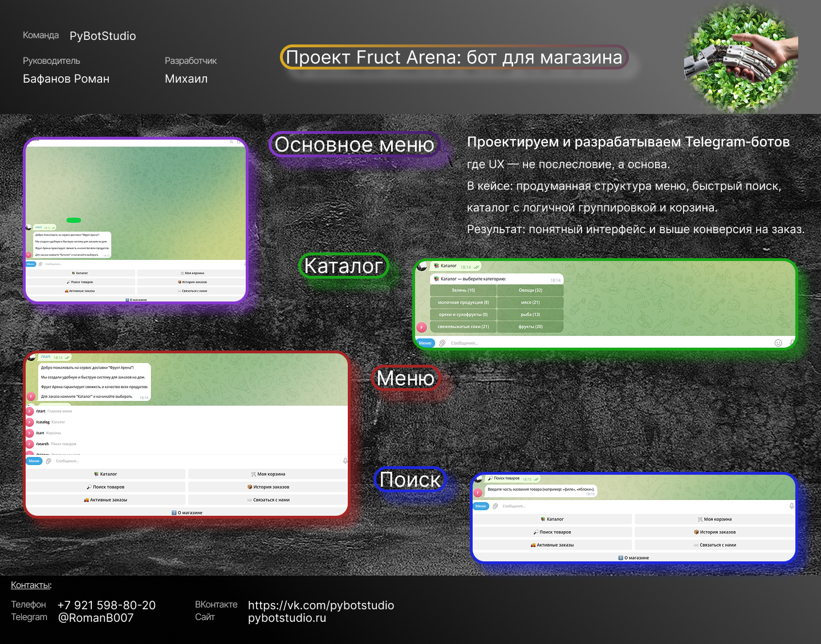The width and height of the screenshot is (821, 644).
Task: Choose the молочная продукция (8) category
Action: tap(463, 302)
